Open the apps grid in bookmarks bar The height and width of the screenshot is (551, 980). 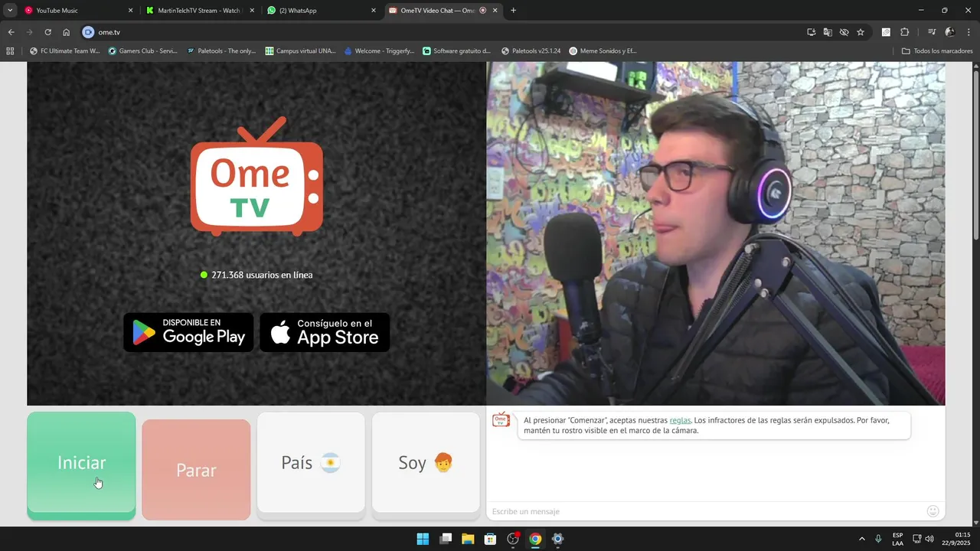10,51
